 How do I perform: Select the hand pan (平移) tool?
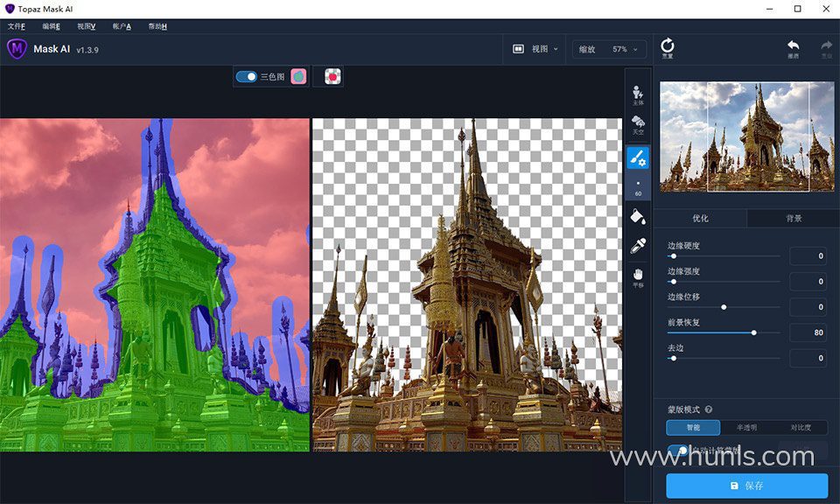tap(638, 278)
